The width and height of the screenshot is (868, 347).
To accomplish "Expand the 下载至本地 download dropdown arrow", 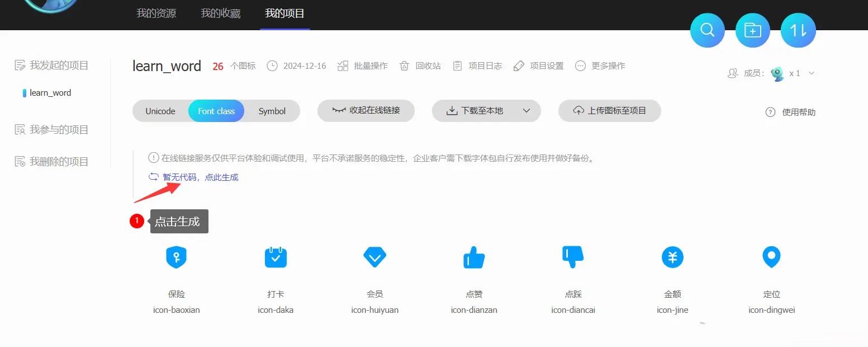I will click(526, 111).
